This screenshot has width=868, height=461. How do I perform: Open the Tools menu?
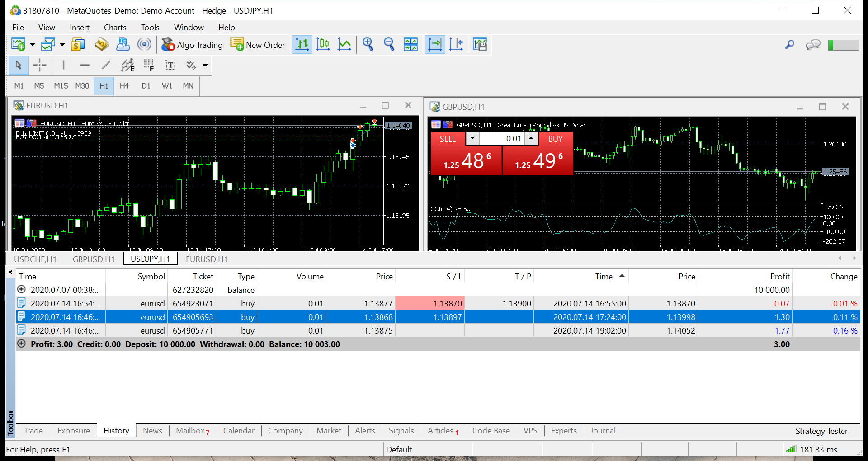(150, 28)
